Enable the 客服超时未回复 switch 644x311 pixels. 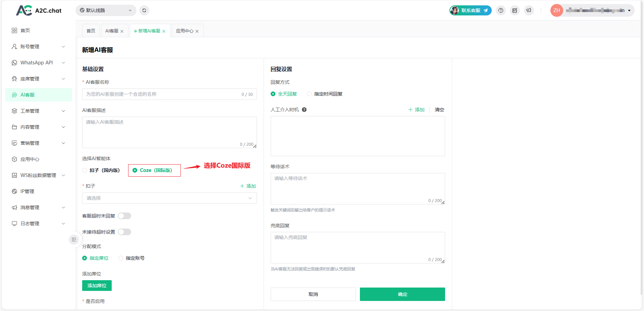tap(124, 216)
